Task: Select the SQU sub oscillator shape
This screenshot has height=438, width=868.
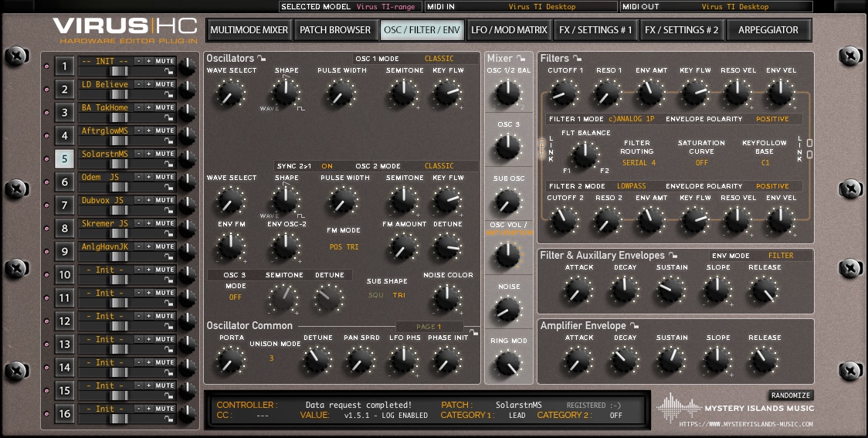Action: 376,295
